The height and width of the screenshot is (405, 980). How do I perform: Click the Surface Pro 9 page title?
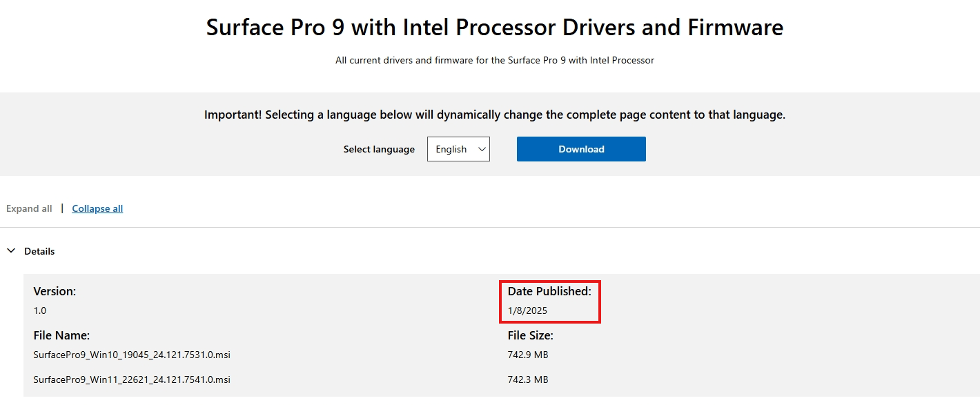pyautogui.click(x=495, y=28)
